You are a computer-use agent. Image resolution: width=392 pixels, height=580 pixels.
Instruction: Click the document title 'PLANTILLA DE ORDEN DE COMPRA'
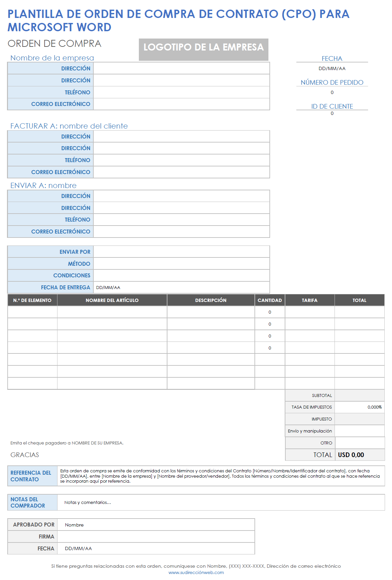[178, 20]
